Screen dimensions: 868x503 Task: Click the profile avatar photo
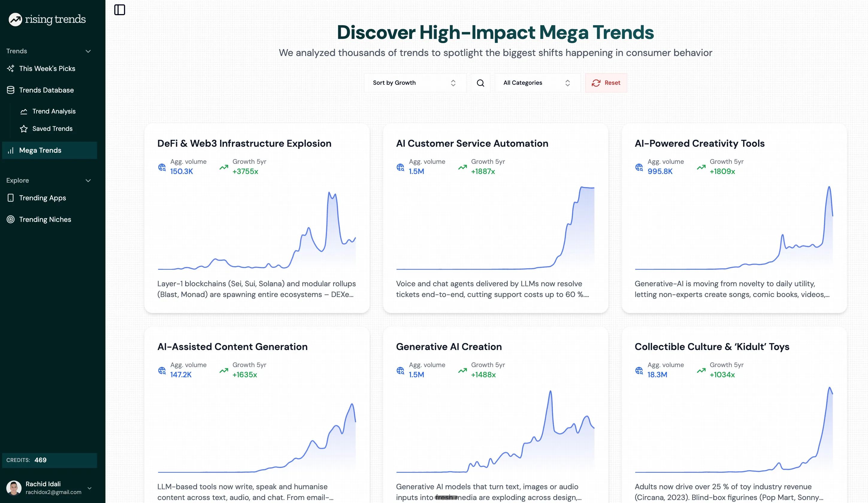pyautogui.click(x=13, y=487)
